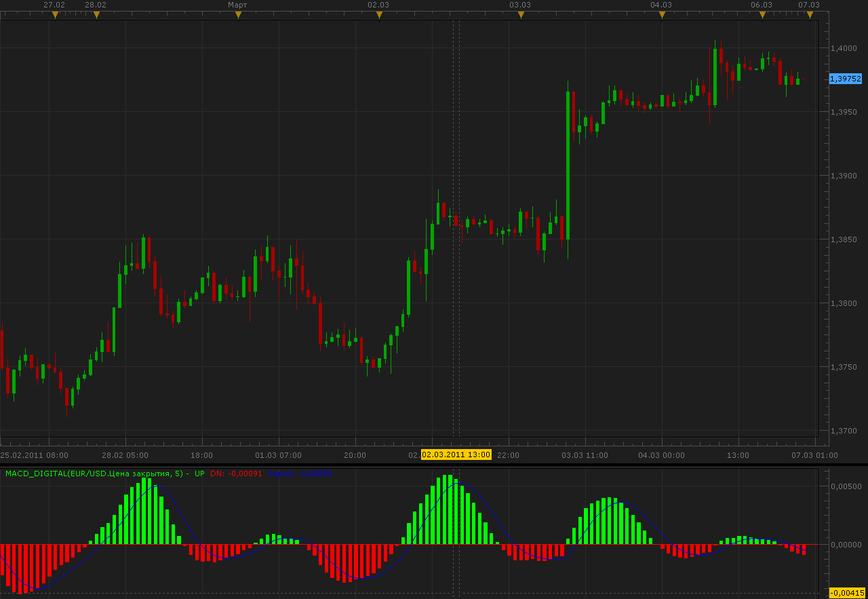The height and width of the screenshot is (599, 868).
Task: Select the 04.03 date marker triangle
Action: click(662, 15)
